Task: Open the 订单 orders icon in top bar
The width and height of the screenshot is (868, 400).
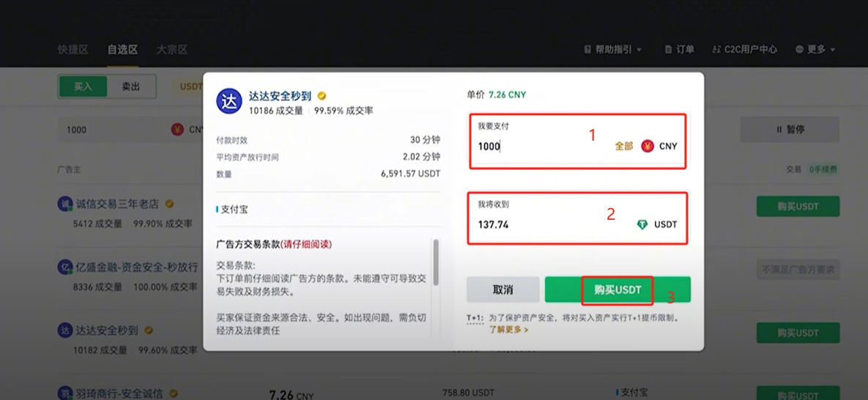Action: pos(669,49)
